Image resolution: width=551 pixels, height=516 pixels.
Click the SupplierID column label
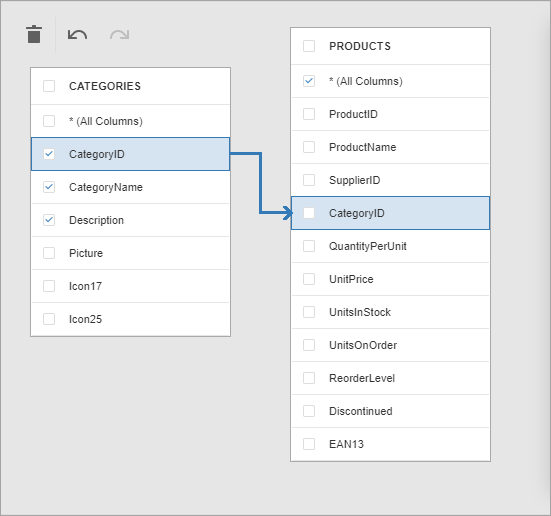pyautogui.click(x=355, y=180)
